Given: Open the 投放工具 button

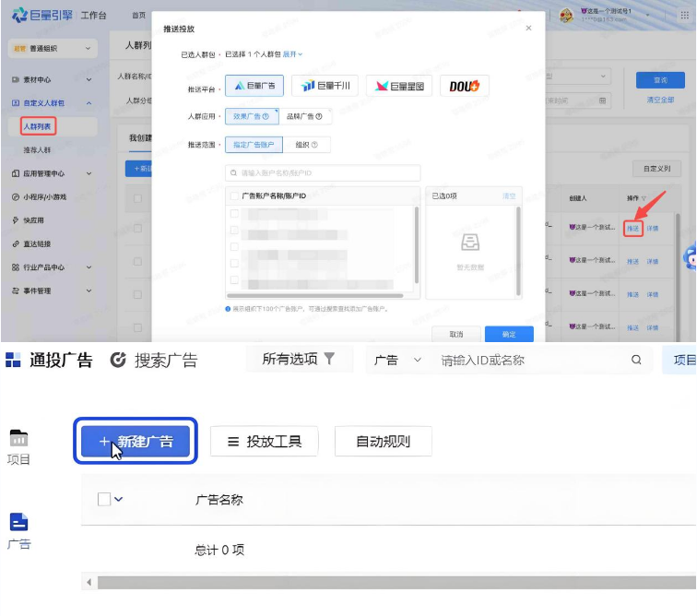Looking at the screenshot, I should click(265, 441).
